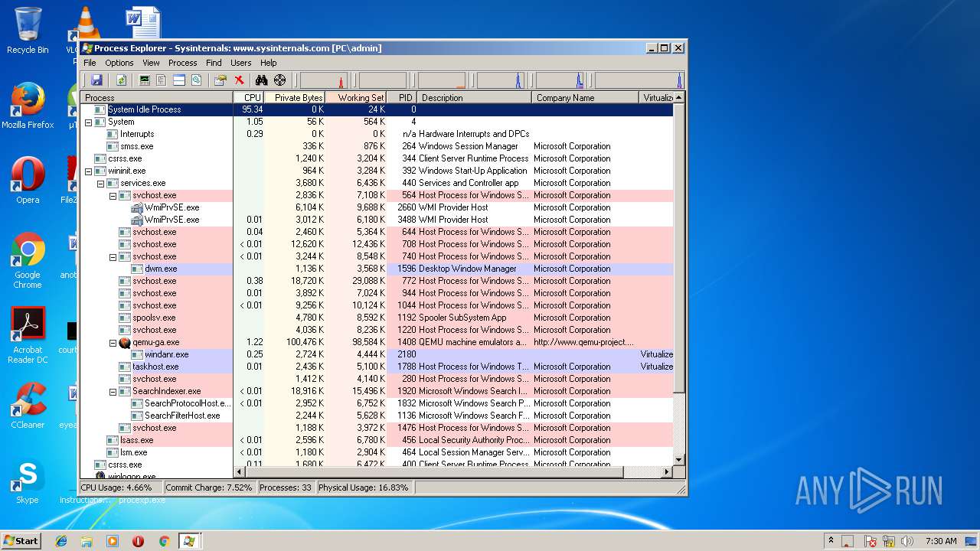The height and width of the screenshot is (551, 980).
Task: Open Skype desktop icon
Action: tap(28, 482)
